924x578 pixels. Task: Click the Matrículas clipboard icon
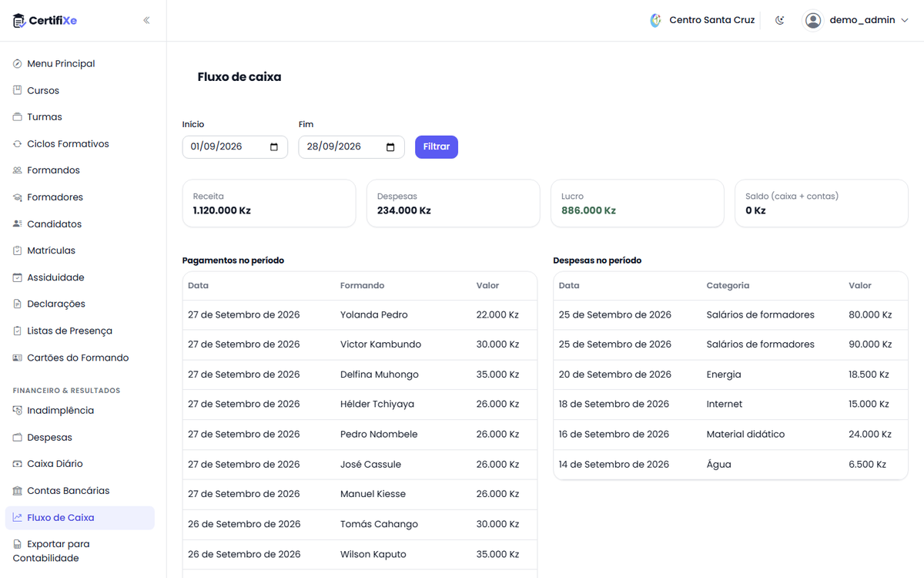[x=18, y=250]
